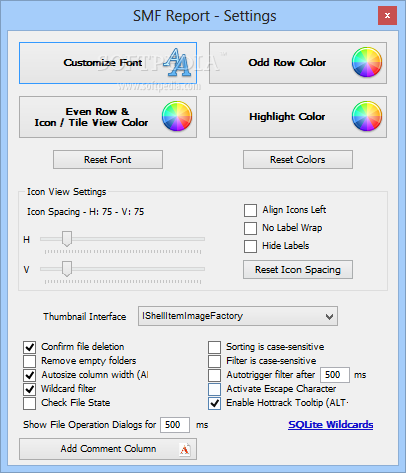Open the Customize Font button
This screenshot has width=406, height=473.
coord(108,63)
